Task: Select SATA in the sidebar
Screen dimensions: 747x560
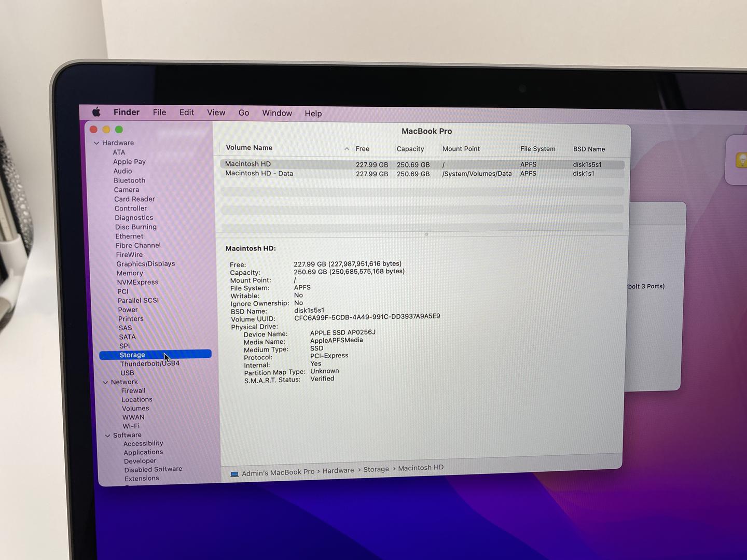Action: 127,337
